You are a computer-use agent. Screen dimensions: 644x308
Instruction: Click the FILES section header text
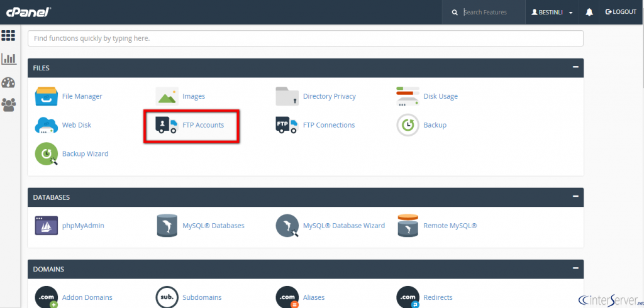click(41, 68)
